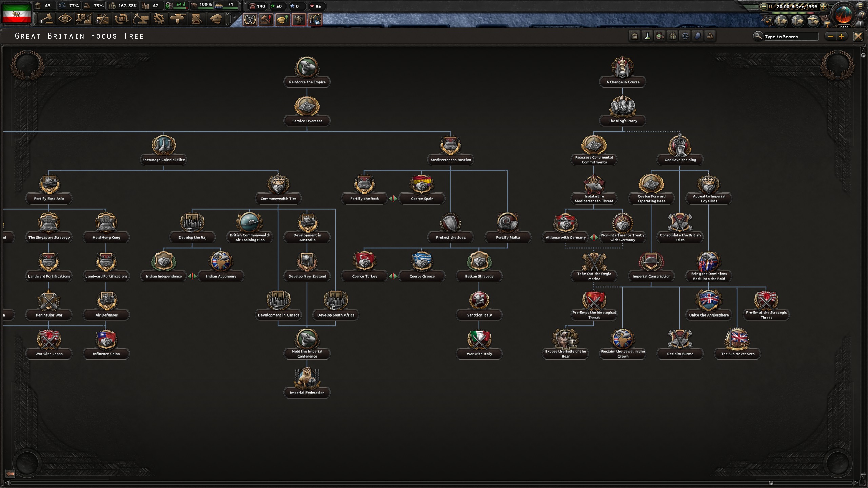Select the Mediterranean Bastion focus
The height and width of the screenshot is (488, 868).
coord(450,150)
